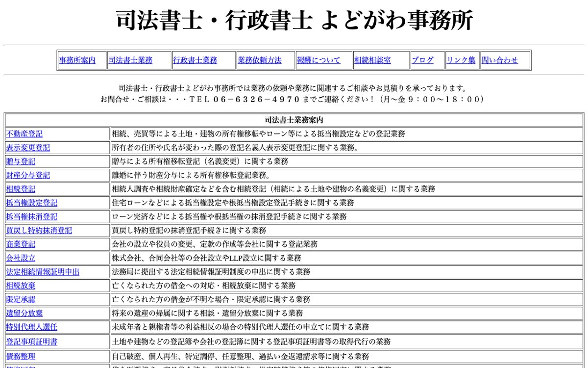Image resolution: width=588 pixels, height=368 pixels.
Task: Click the 買戻し特約抹消登記 link
Action: [39, 230]
